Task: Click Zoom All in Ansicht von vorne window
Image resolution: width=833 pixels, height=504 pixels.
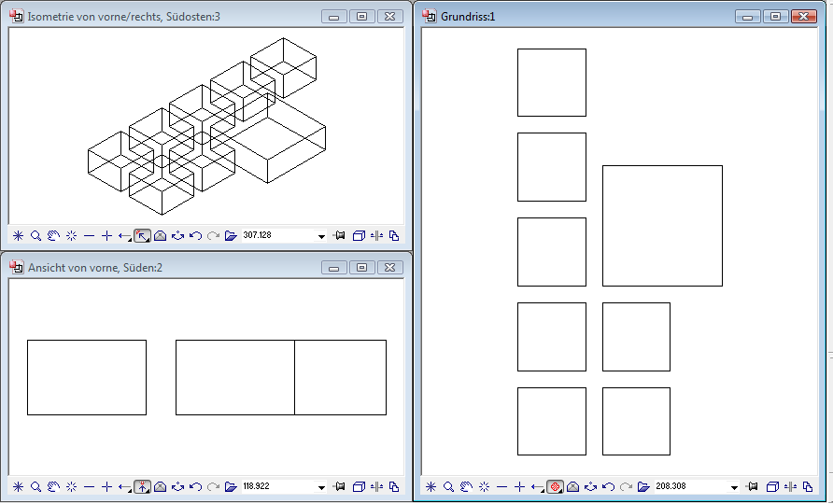Action: tap(18, 486)
